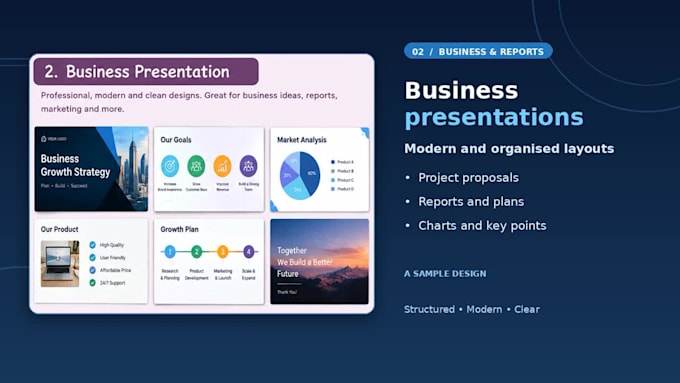Screen dimensions: 680x383
Task: Click the Research & Planning step label
Action: click(x=170, y=274)
